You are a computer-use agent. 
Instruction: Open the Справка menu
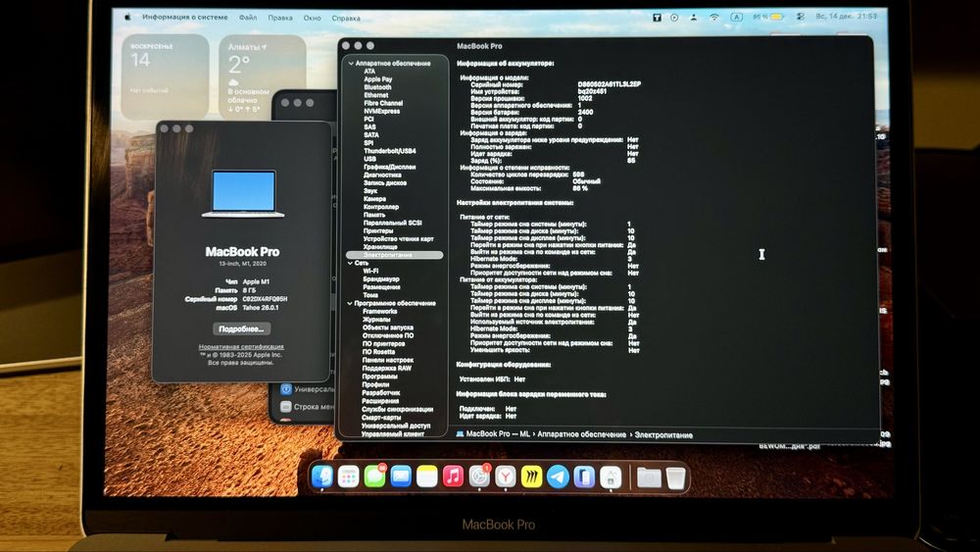point(346,18)
